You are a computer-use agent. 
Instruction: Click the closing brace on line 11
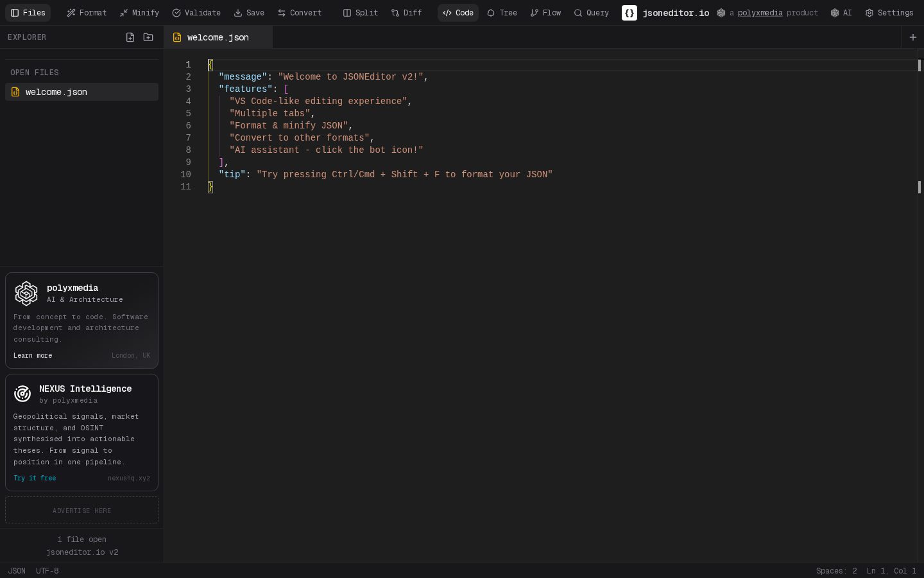(x=210, y=187)
